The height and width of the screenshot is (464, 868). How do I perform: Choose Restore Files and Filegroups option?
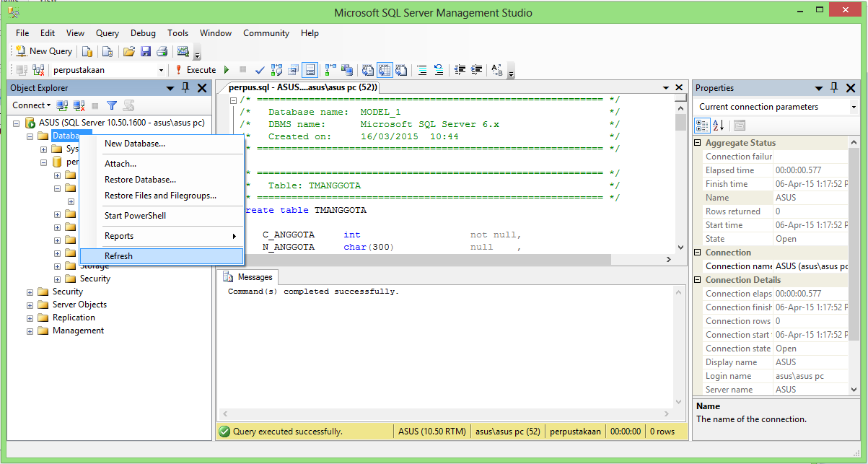[162, 196]
